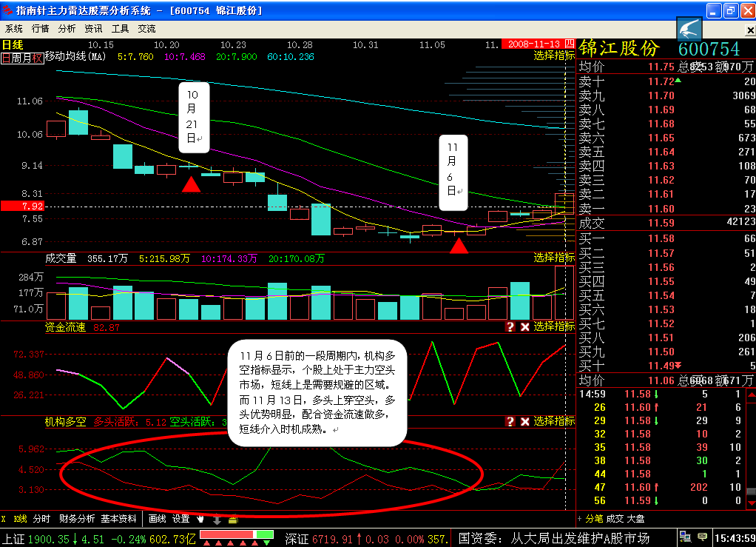Switch to the 财务分析 tab

77,519
